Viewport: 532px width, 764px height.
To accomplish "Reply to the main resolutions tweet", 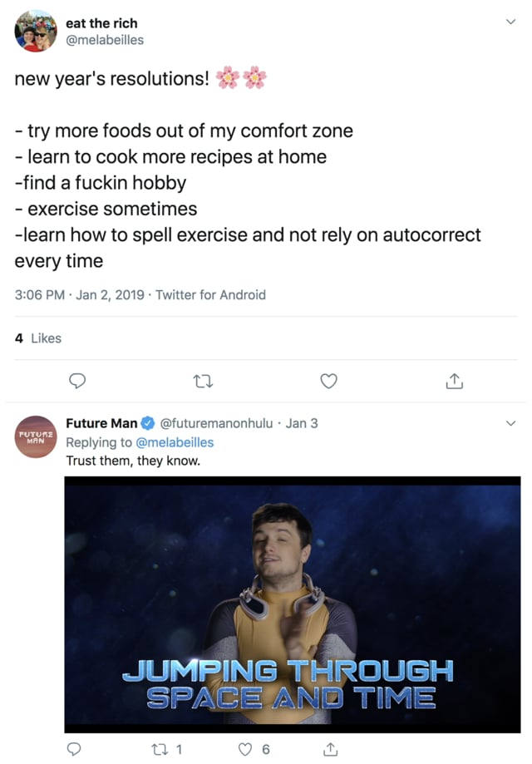I will (x=77, y=381).
